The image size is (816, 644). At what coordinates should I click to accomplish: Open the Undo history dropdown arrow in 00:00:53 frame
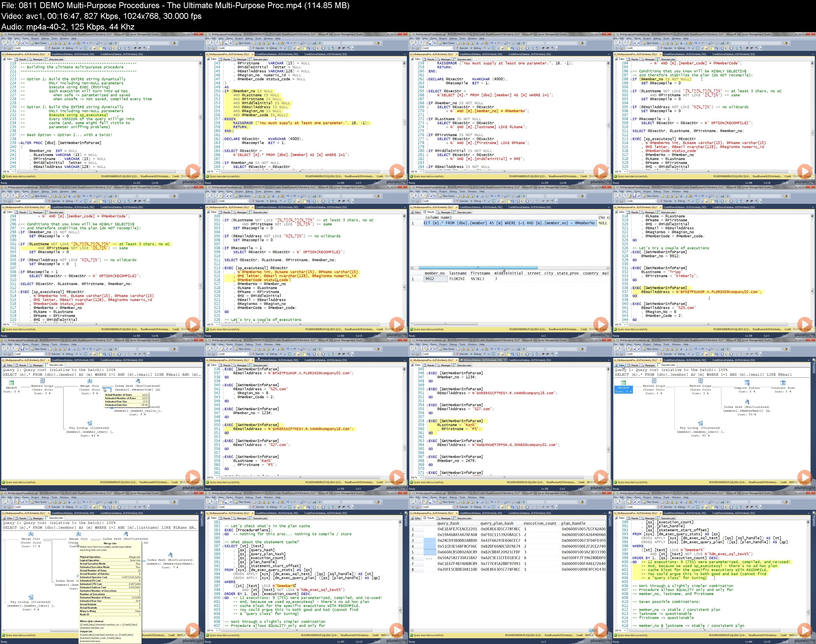(87, 43)
